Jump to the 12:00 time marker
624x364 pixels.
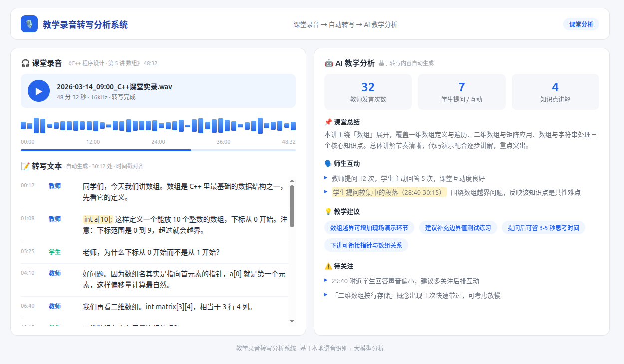click(93, 142)
